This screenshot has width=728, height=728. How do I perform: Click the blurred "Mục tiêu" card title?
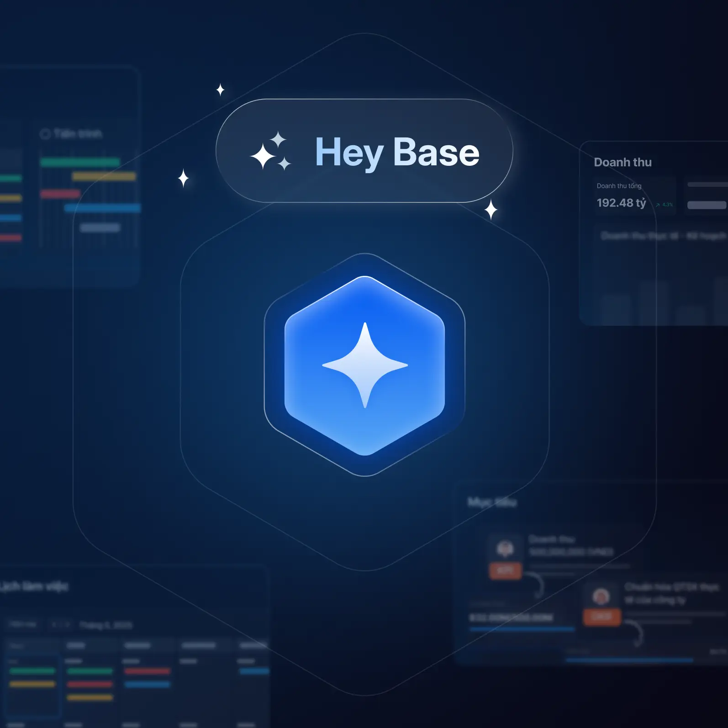[x=492, y=502]
